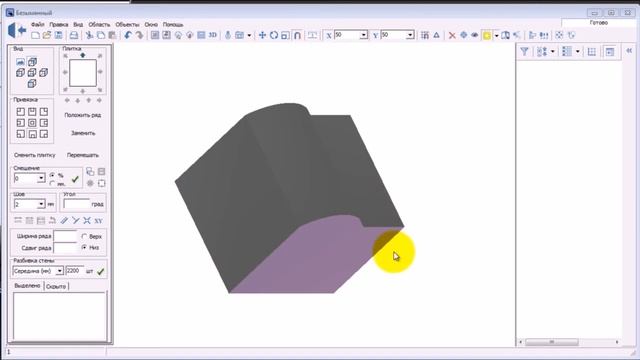The image size is (640, 360).
Task: Collapse right panel with double chevron
Action: 629,51
